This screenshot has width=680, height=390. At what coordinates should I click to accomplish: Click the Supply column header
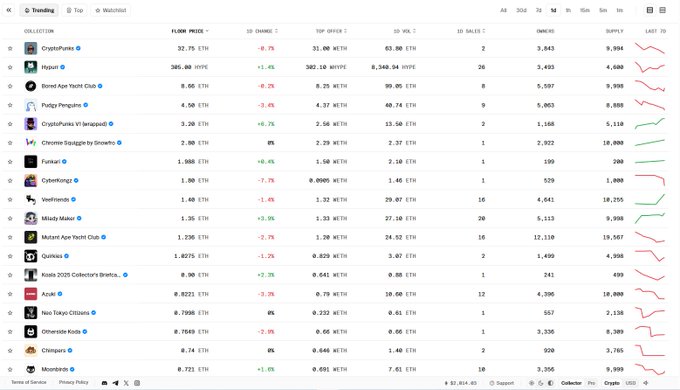[615, 31]
